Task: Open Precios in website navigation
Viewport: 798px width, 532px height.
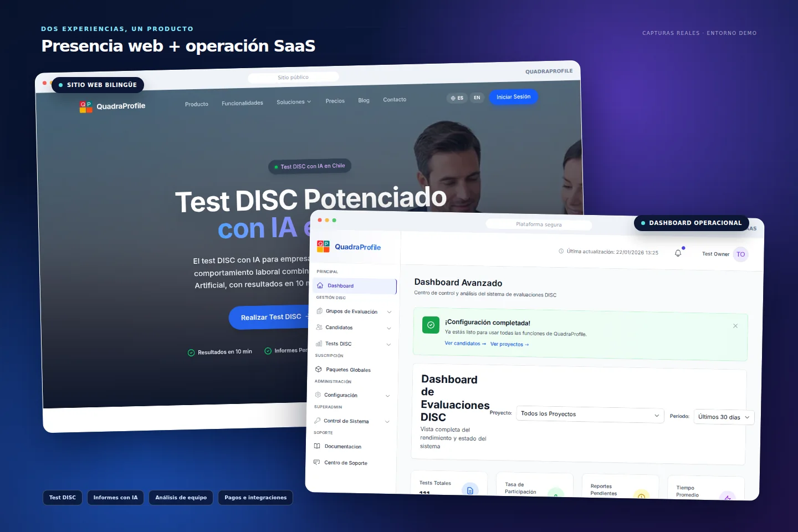Action: pos(335,101)
